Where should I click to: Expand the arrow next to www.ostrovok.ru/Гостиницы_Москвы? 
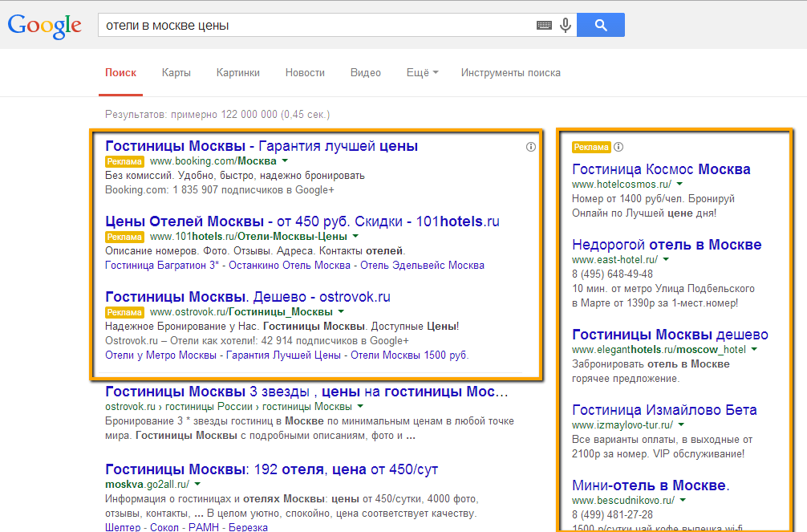pyautogui.click(x=341, y=311)
